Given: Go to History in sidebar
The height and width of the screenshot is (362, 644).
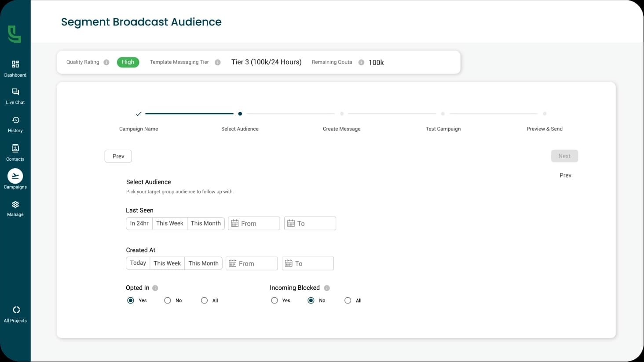Looking at the screenshot, I should click(x=15, y=125).
